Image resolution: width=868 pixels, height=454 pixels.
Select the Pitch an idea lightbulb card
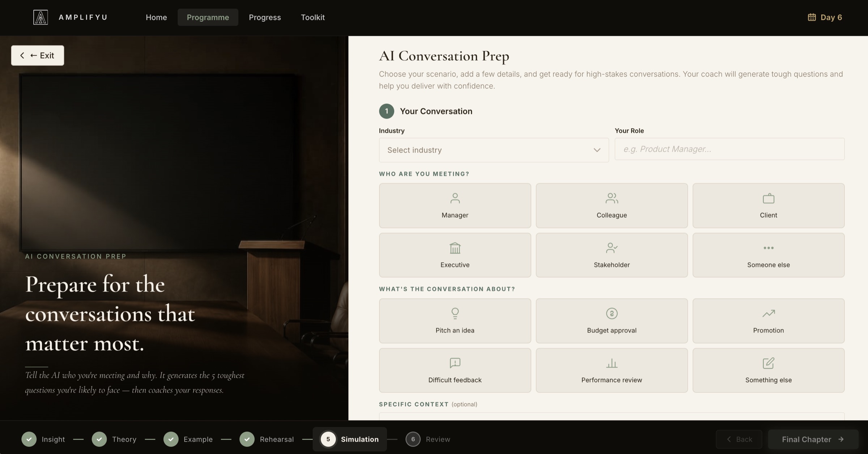[455, 321]
